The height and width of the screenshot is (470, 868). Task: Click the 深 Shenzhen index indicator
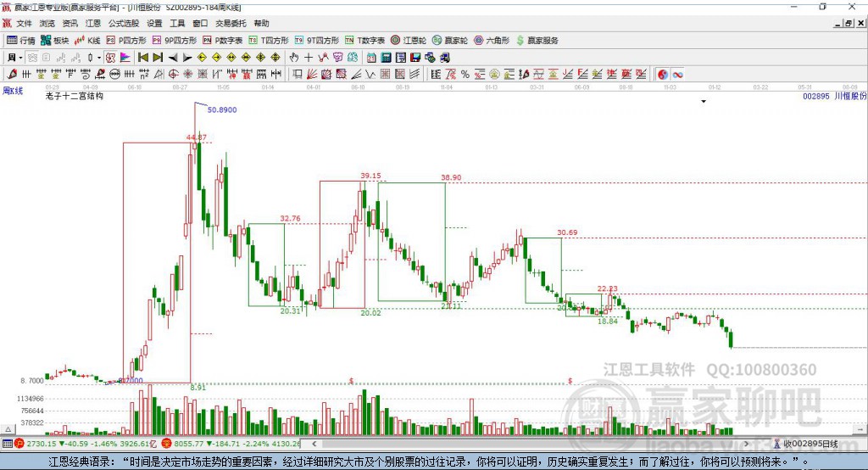pyautogui.click(x=167, y=444)
